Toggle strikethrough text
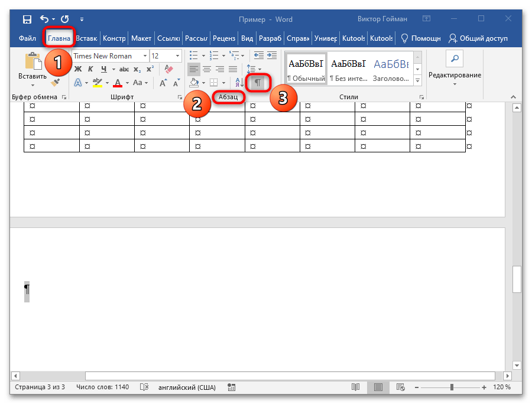The height and width of the screenshot is (404, 532). pos(124,69)
